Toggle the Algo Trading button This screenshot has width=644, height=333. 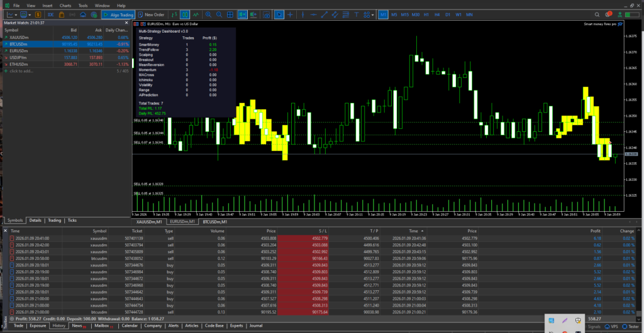118,14
